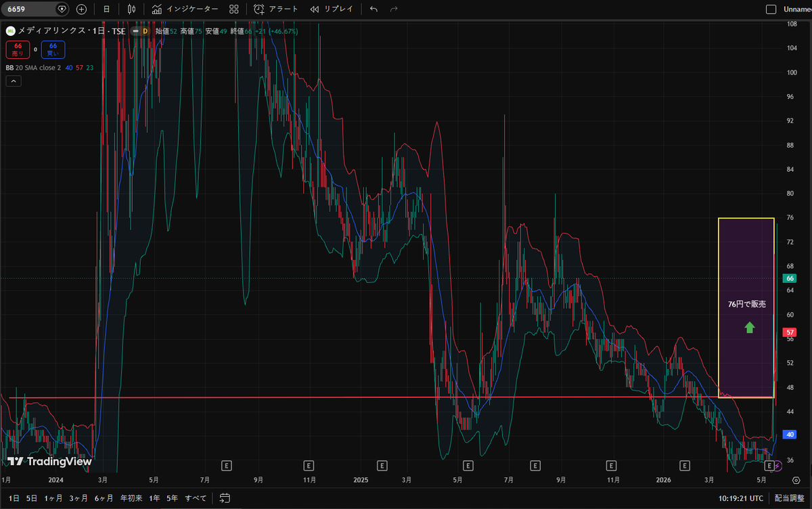Click the earnings E marker above 11月 2025
Viewport: 812px width, 509px height.
(x=612, y=466)
